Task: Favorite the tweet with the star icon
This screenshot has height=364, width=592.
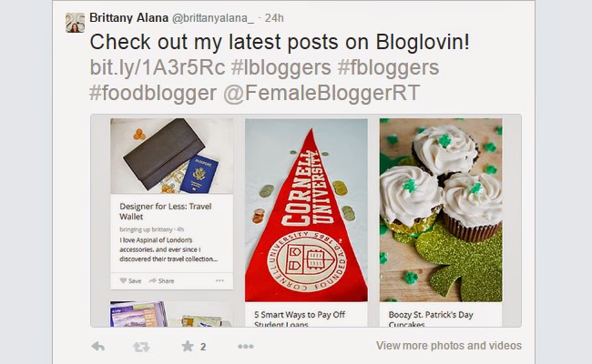Action: (188, 346)
